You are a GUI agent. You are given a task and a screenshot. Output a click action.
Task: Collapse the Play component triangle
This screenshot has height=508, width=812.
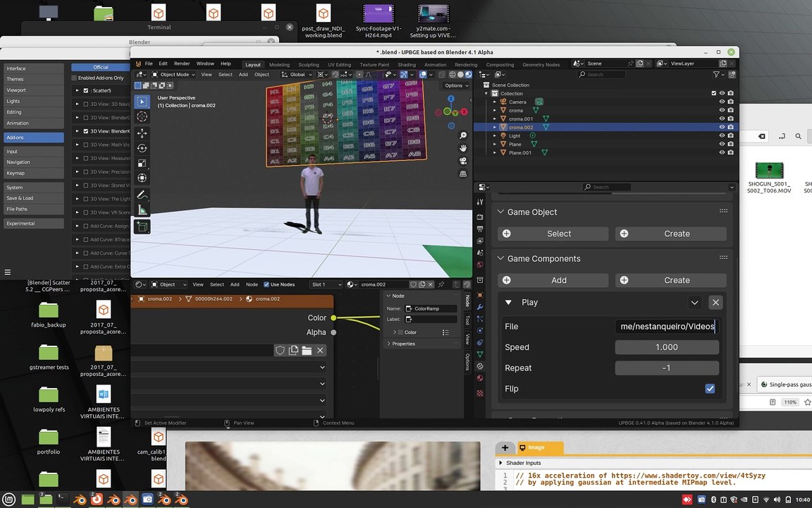[x=508, y=302]
